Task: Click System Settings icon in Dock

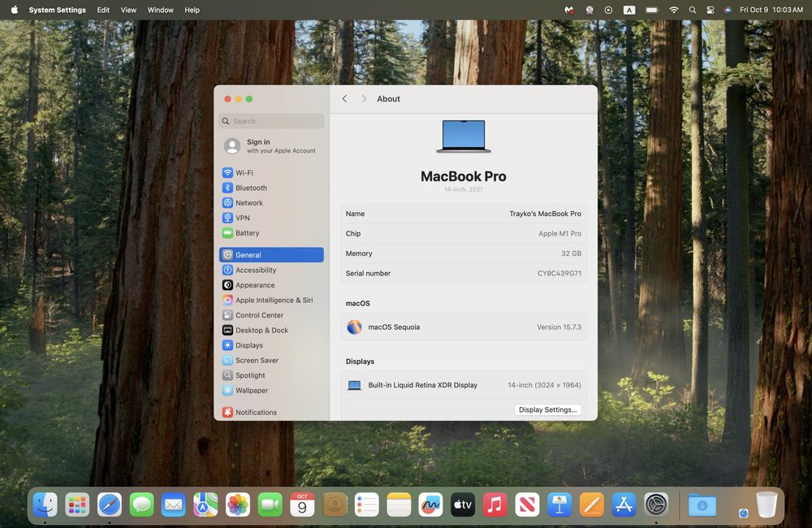Action: (656, 504)
